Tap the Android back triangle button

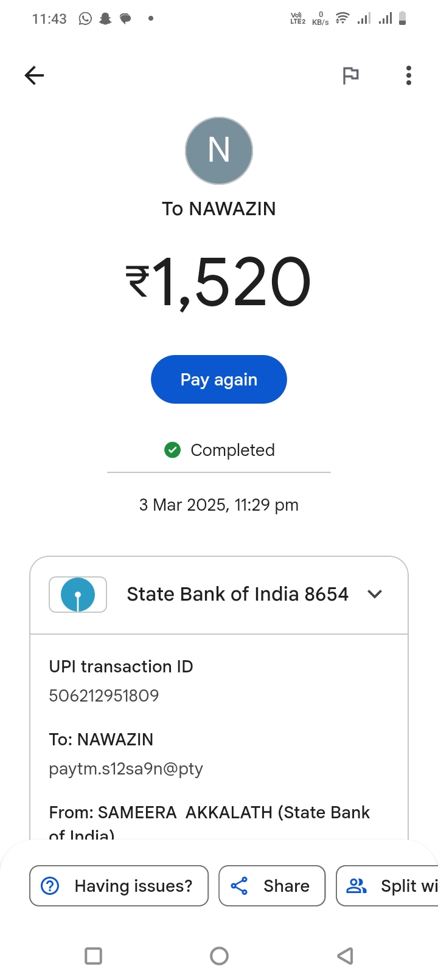click(x=345, y=956)
